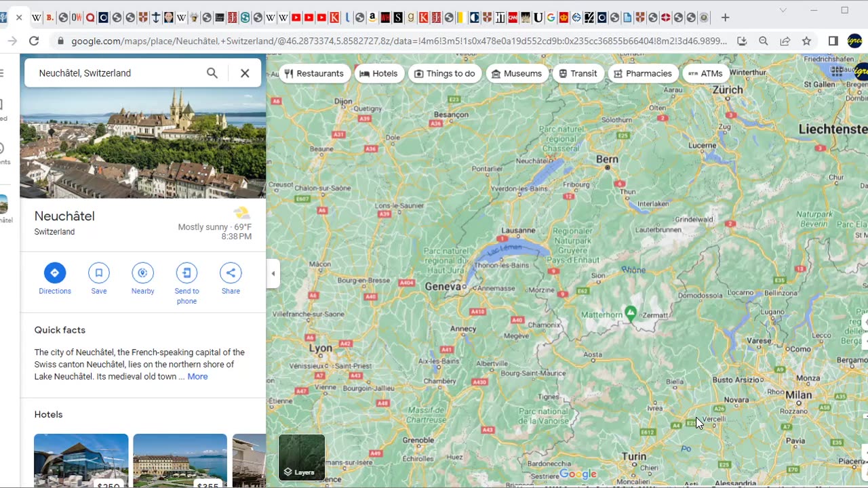
Task: Click the Interlaken town label
Action: [x=654, y=203]
